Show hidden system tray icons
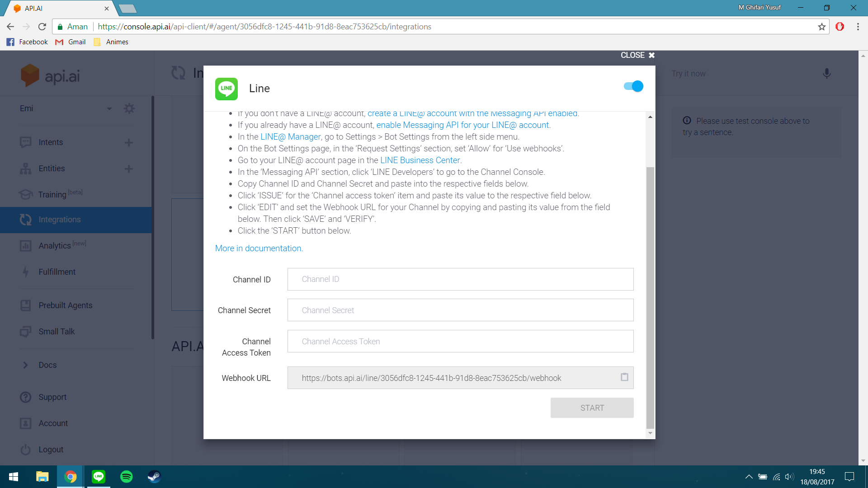 (x=749, y=477)
